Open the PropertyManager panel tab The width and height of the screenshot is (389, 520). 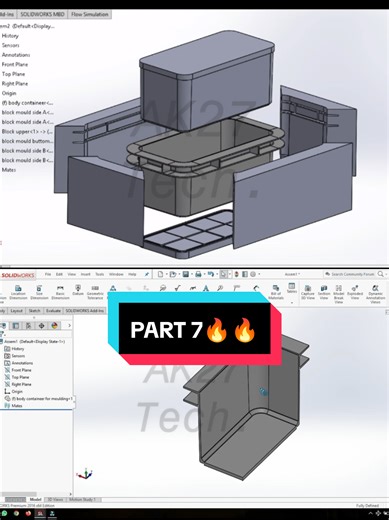point(16,325)
